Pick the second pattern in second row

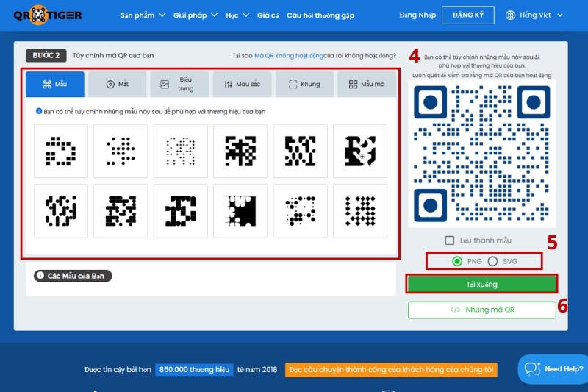(121, 211)
